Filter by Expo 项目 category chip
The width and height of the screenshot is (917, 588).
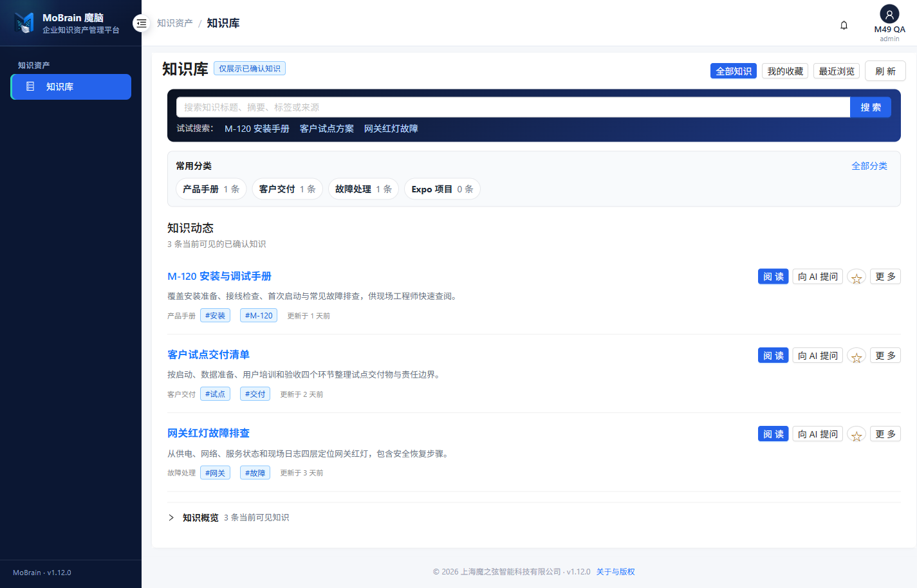(442, 189)
